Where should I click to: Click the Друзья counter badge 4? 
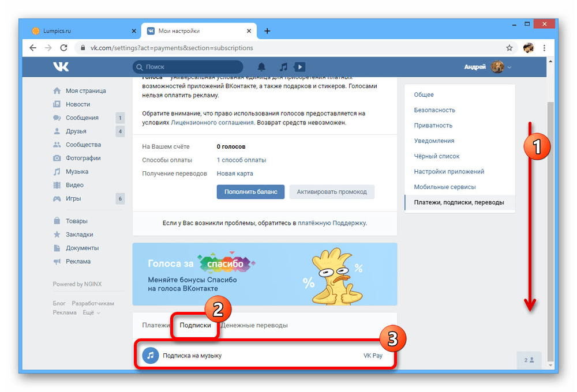coord(120,131)
